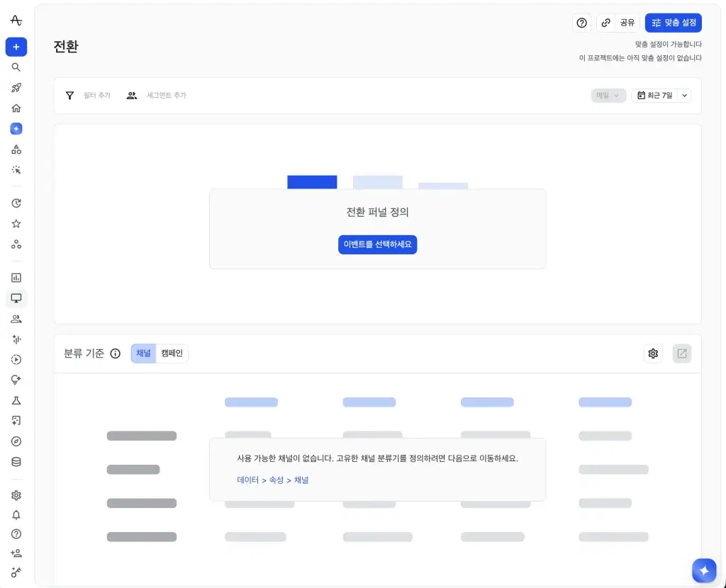Open experiments via the flask icon
This screenshot has height=588, width=726.
pos(16,401)
